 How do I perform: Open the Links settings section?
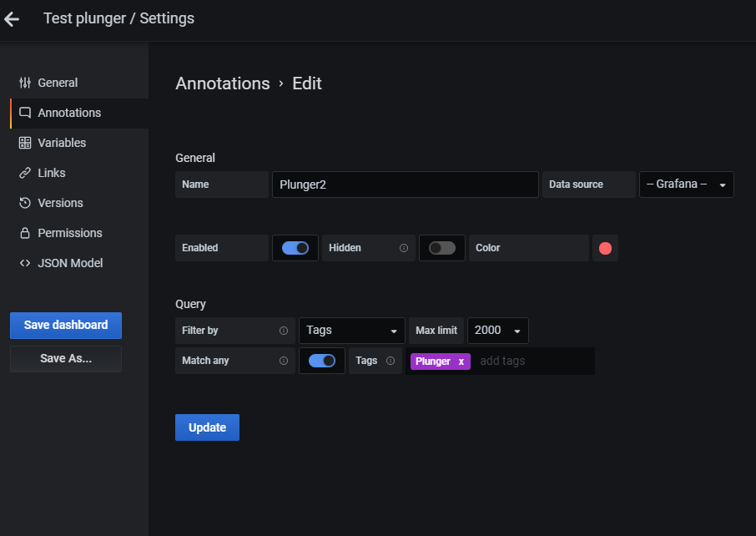point(79,173)
